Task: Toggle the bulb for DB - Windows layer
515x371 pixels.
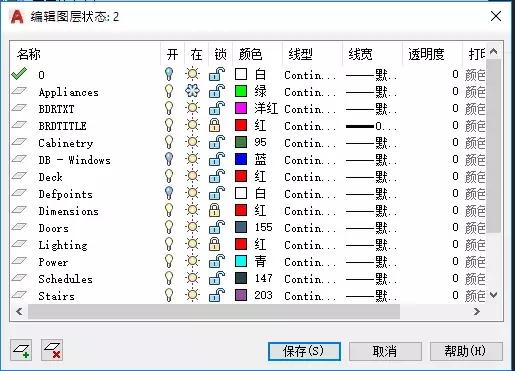Action: coord(169,159)
